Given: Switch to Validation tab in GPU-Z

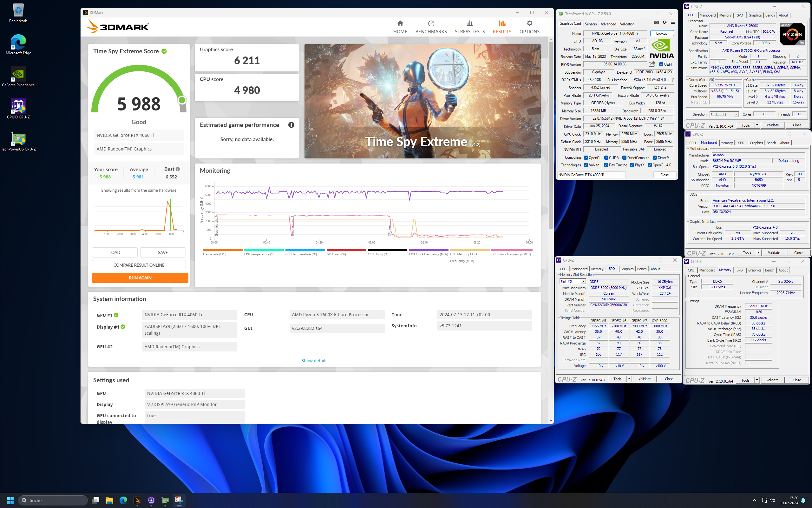Looking at the screenshot, I should pos(627,24).
